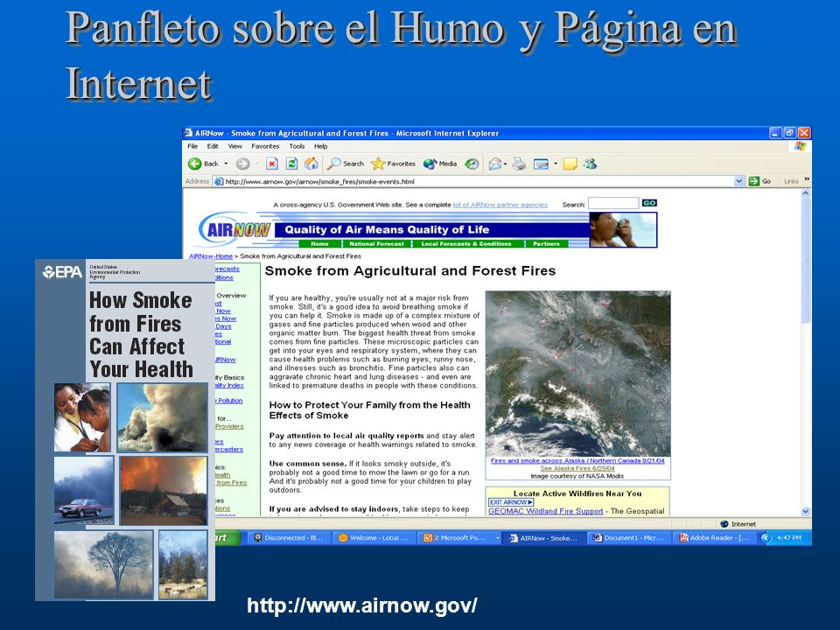This screenshot has width=840, height=630.
Task: Click the Back button in Internet Explorer
Action: coord(203,164)
